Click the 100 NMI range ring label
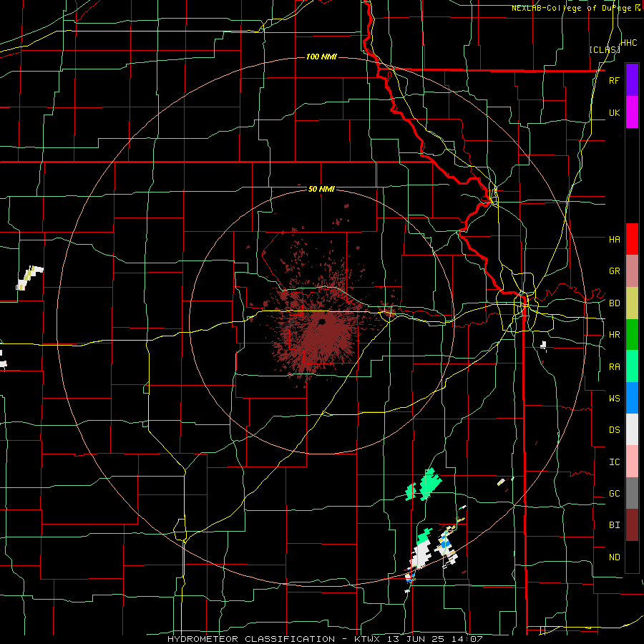644x644 pixels. click(321, 57)
